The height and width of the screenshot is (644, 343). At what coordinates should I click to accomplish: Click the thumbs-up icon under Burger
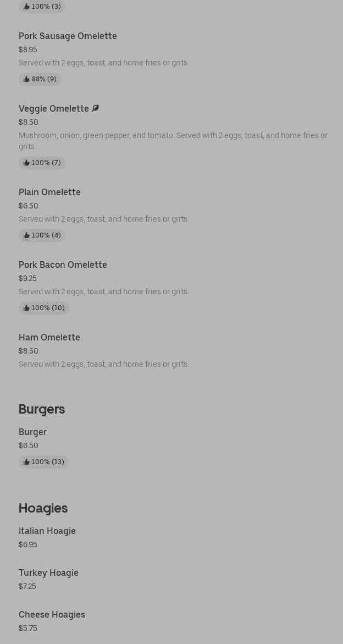tap(27, 462)
